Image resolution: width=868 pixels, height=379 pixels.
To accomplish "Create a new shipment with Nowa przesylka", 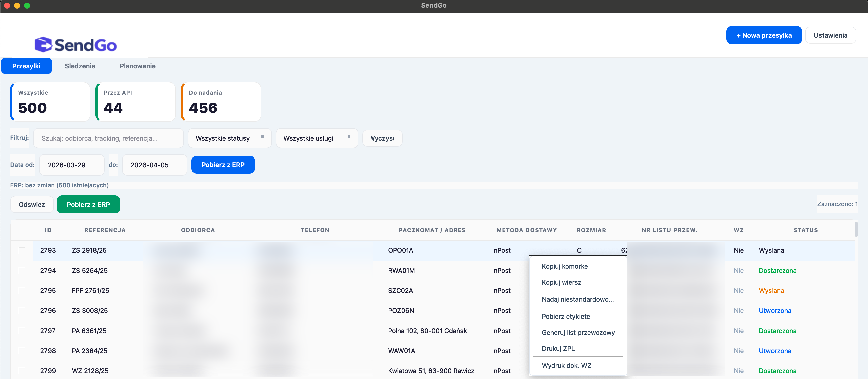I will [764, 35].
